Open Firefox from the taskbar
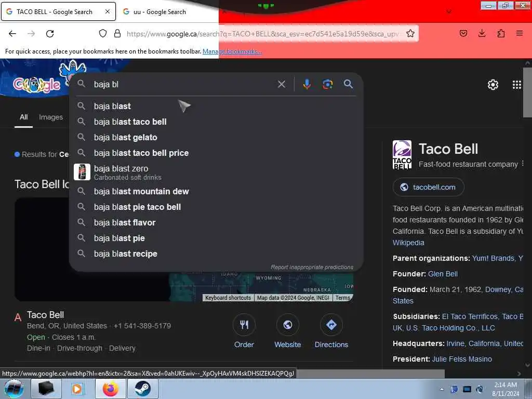The height and width of the screenshot is (399, 532). point(111,389)
